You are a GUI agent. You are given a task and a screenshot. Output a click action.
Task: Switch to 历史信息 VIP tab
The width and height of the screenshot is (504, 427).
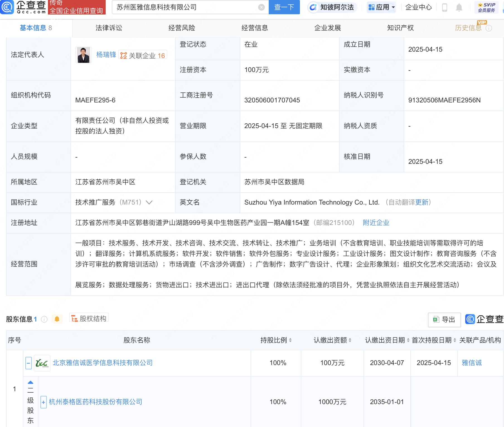[468, 28]
